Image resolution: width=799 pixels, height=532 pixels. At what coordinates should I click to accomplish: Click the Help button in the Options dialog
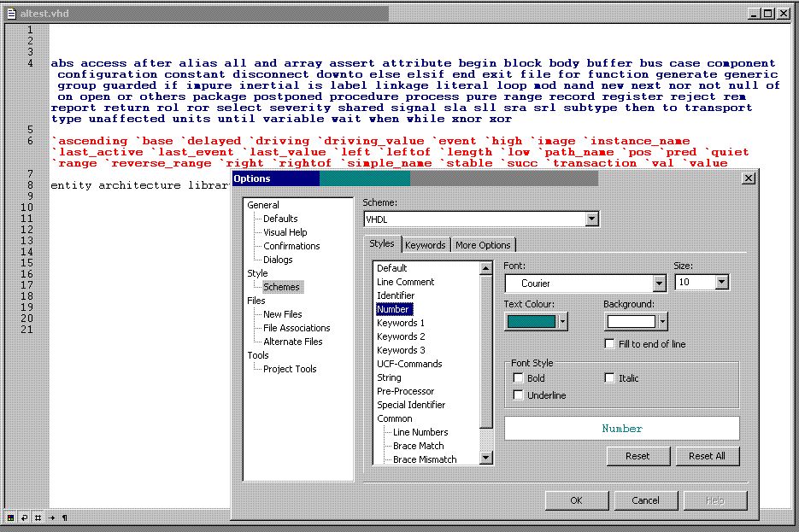tap(715, 500)
